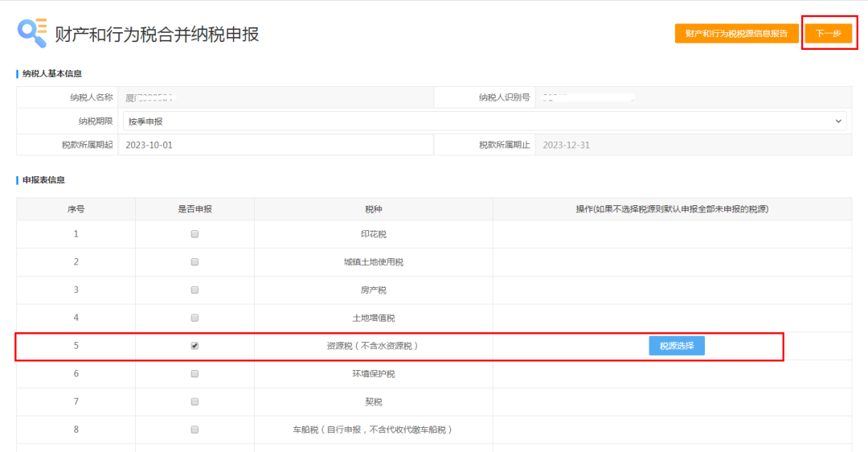This screenshot has height=452, width=868.
Task: Click the serial number 4 in 土地增值税 row
Action: (x=76, y=318)
